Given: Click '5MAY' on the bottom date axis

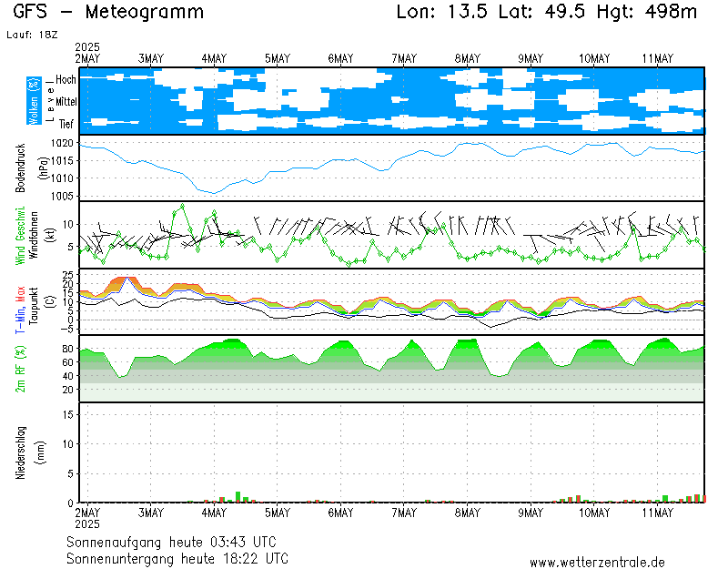Looking at the screenshot, I should (x=278, y=513).
